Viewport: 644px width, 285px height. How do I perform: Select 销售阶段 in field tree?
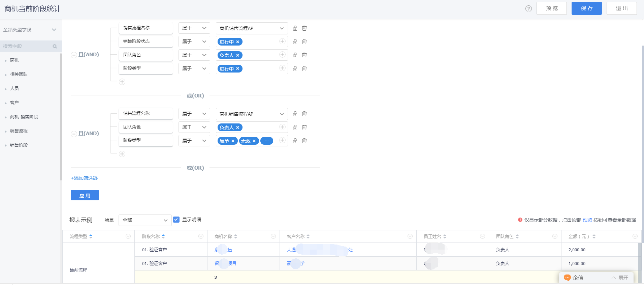click(19, 145)
